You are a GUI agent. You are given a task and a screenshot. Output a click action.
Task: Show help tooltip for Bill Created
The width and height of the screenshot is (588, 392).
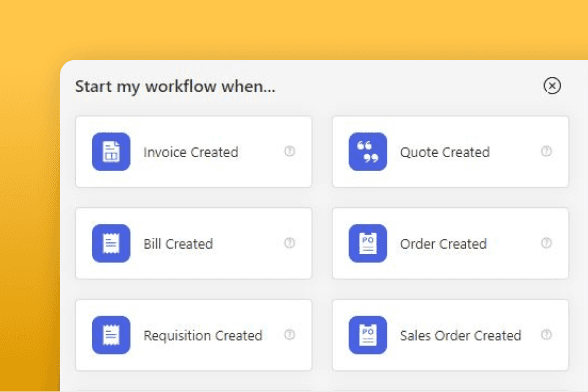pos(290,243)
